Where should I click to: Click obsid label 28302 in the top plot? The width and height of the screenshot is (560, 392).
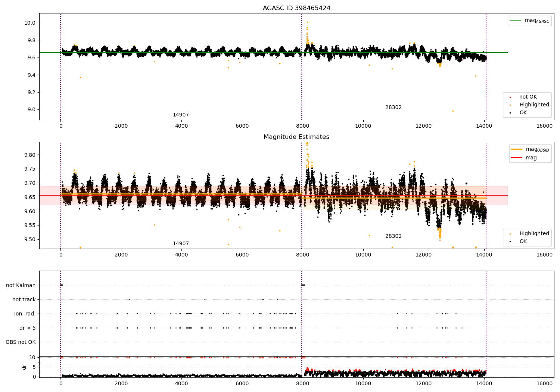(393, 107)
